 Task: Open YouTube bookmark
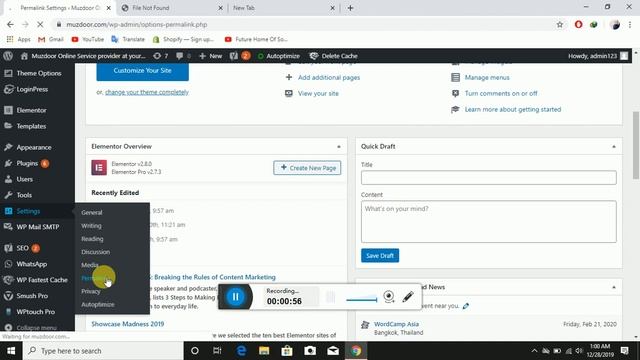coord(87,39)
